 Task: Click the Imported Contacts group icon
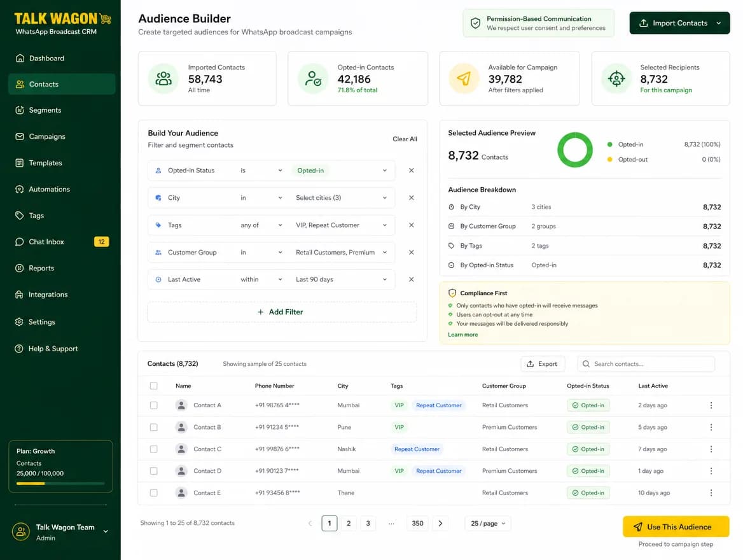tap(163, 78)
